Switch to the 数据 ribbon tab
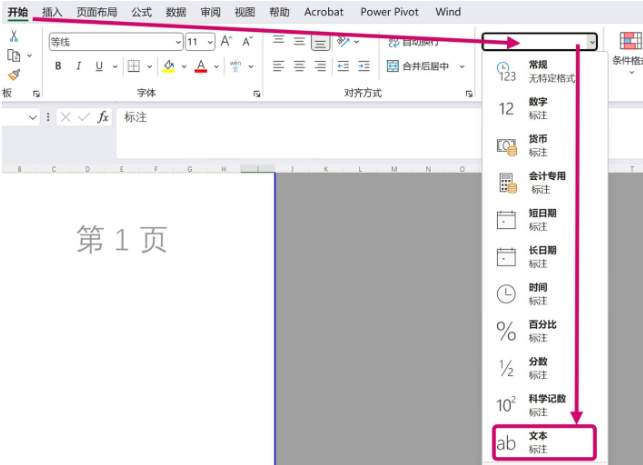Viewport: 643px width, 465px height. point(176,12)
